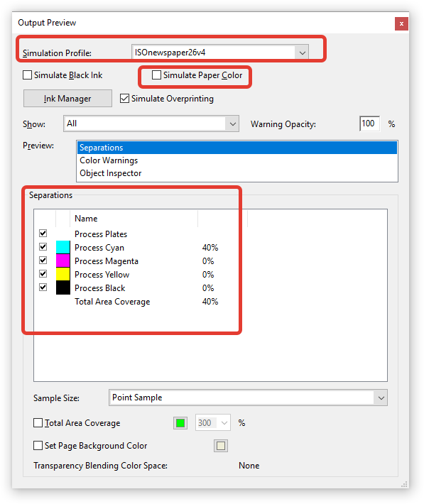Viewport: 424px width, 504px height.
Task: Click the Process Black row label
Action: pyautogui.click(x=99, y=288)
